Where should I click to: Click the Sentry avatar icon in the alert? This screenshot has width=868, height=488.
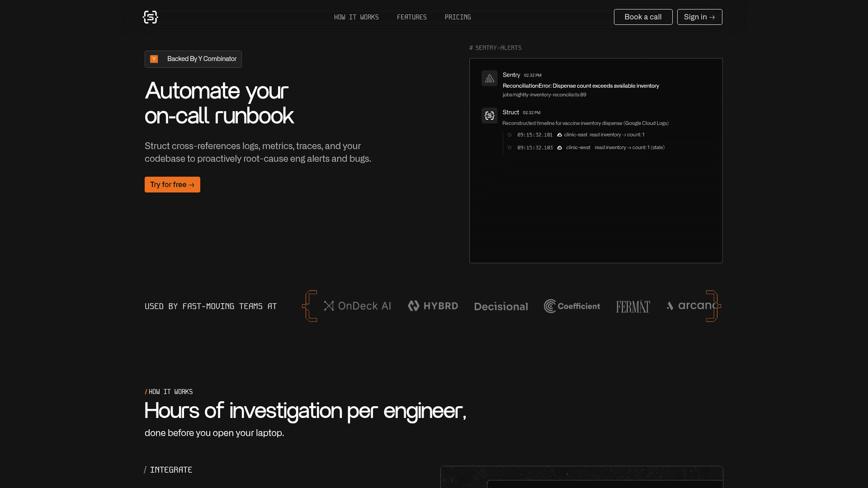click(489, 78)
